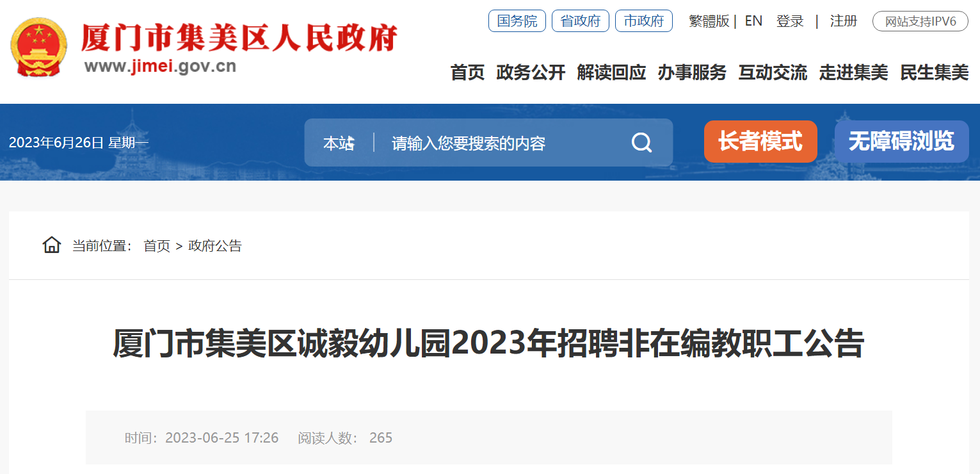980x474 pixels.
Task: Click the national emblem logo
Action: pos(39,48)
